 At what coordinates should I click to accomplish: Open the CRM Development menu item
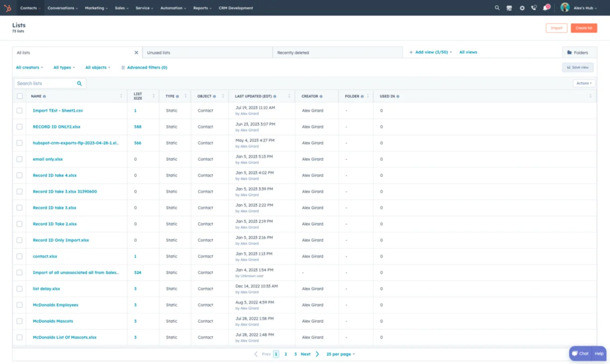[x=236, y=8]
